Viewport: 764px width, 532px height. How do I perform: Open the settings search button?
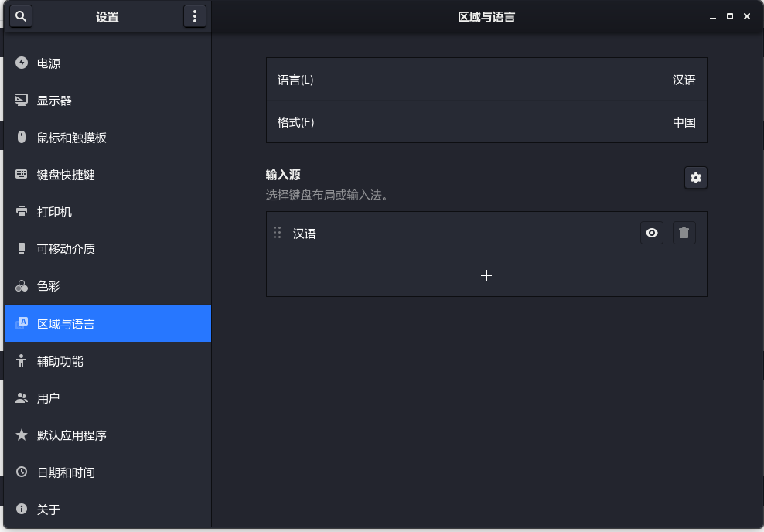tap(20, 16)
